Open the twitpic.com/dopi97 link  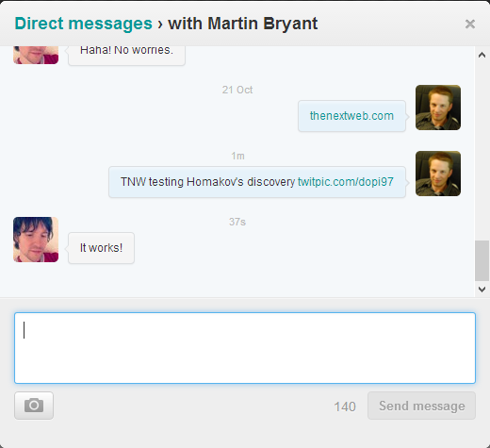[x=346, y=182]
